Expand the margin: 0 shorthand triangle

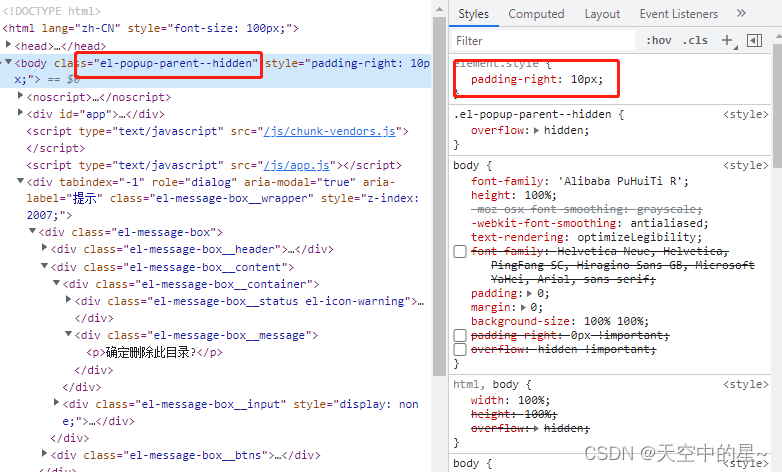523,308
